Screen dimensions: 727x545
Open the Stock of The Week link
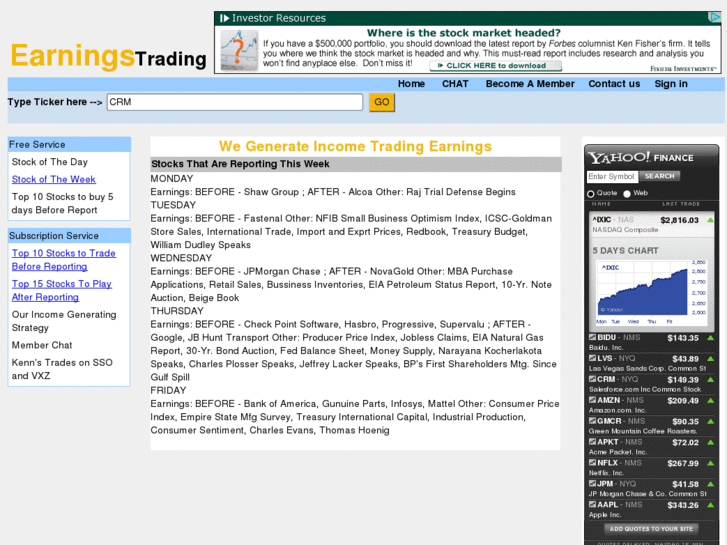point(54,180)
